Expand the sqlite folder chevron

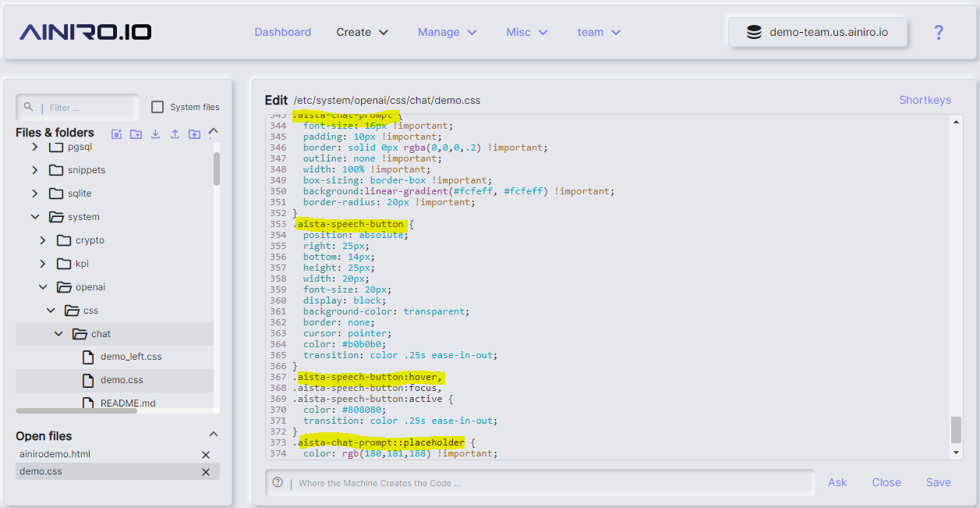[35, 193]
